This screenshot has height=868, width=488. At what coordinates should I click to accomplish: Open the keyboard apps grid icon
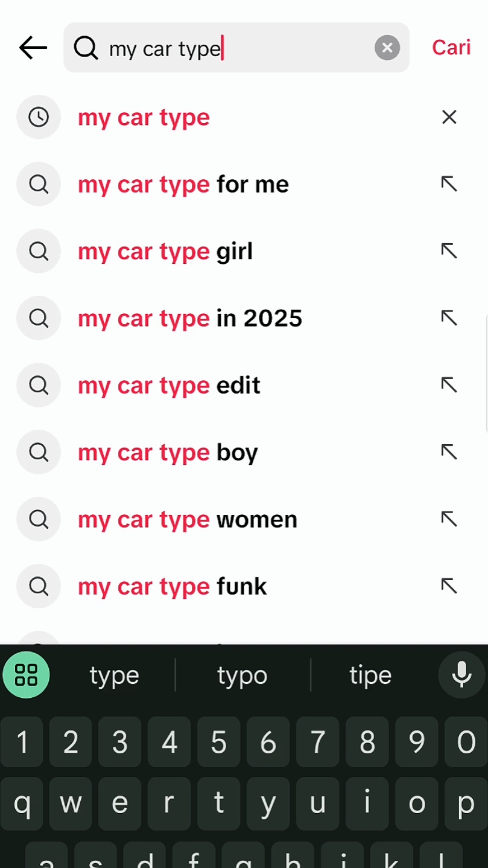pos(27,675)
